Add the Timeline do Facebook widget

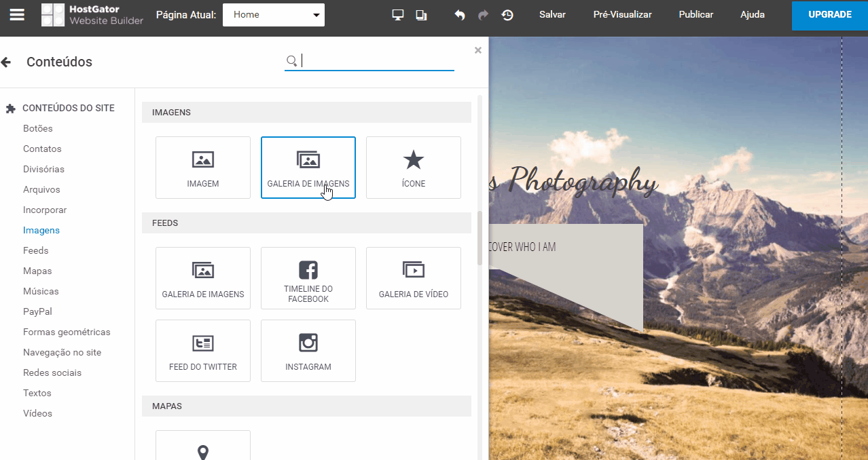click(308, 278)
